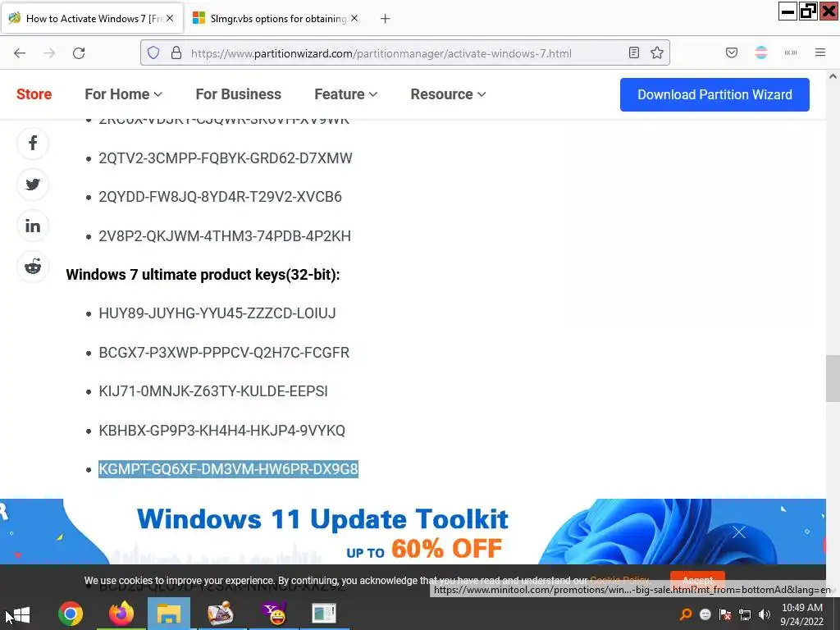Reload the page with the refresh icon
The height and width of the screenshot is (630, 840).
pos(80,53)
